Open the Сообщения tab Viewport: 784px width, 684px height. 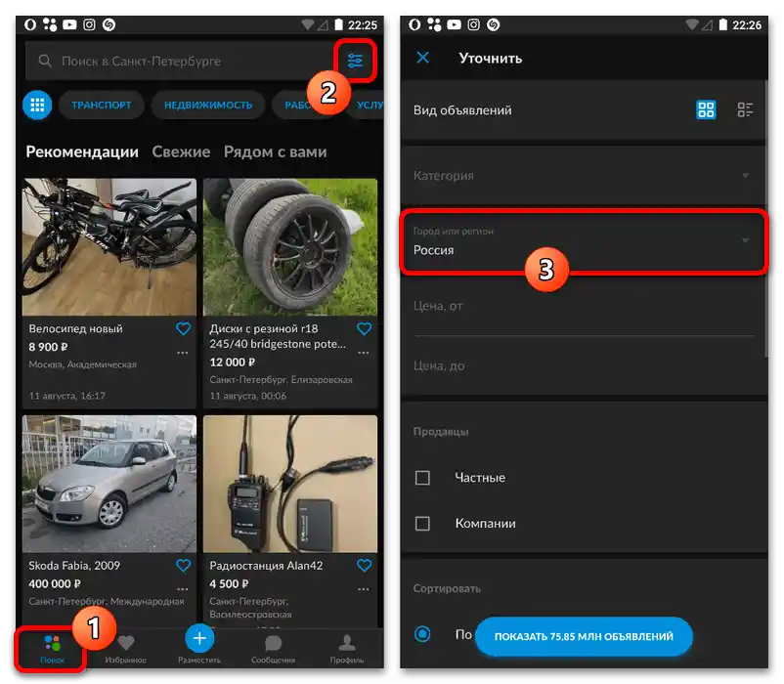pyautogui.click(x=273, y=649)
